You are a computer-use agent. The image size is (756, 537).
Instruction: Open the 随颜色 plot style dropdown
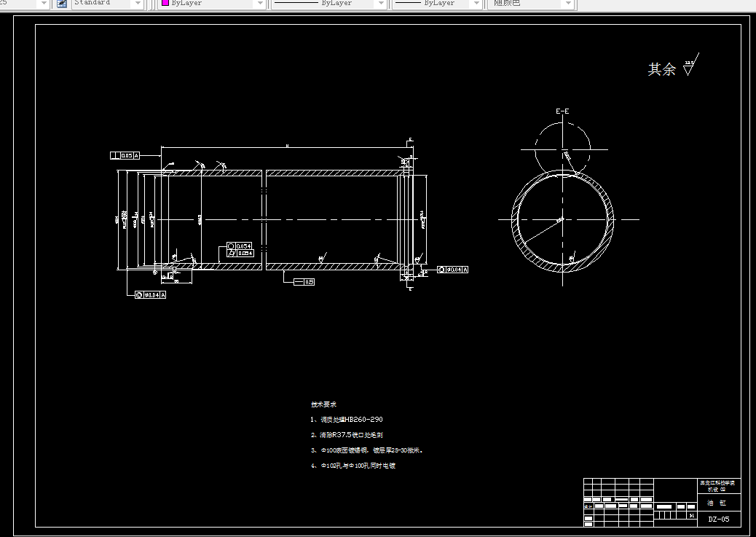[x=531, y=4]
